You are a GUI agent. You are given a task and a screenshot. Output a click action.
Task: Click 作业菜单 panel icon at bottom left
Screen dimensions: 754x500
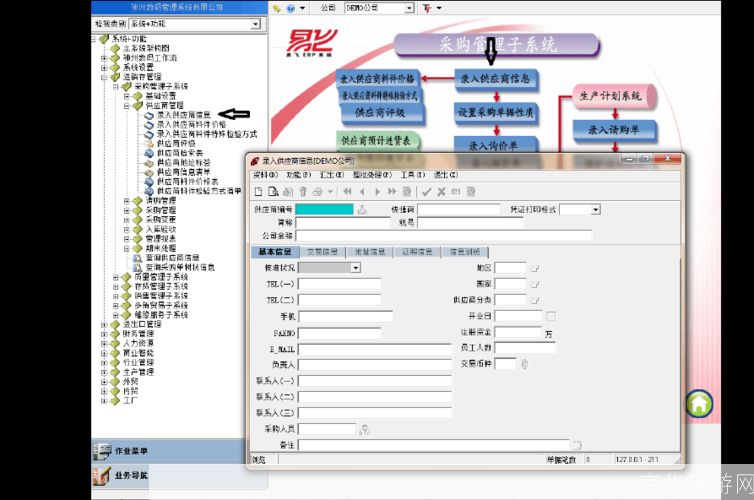[x=102, y=451]
